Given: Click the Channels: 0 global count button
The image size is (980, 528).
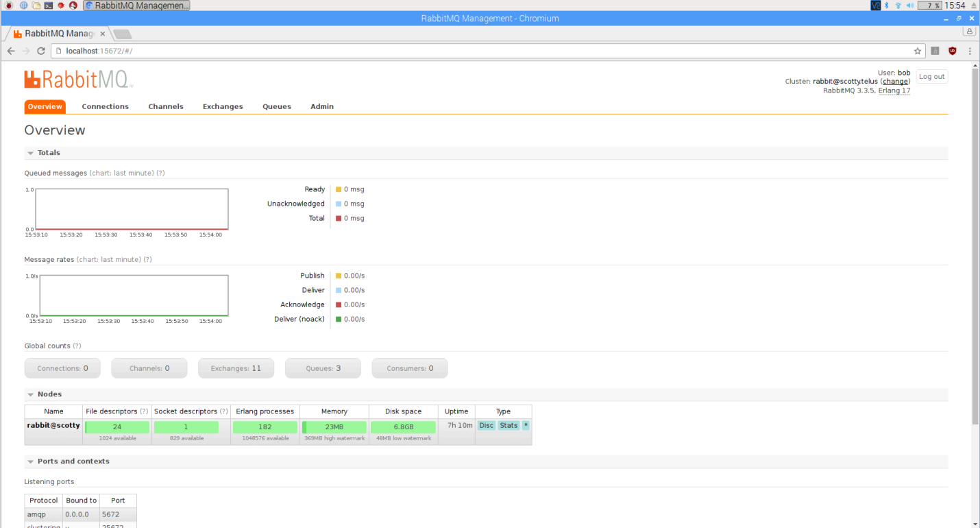Looking at the screenshot, I should [149, 368].
